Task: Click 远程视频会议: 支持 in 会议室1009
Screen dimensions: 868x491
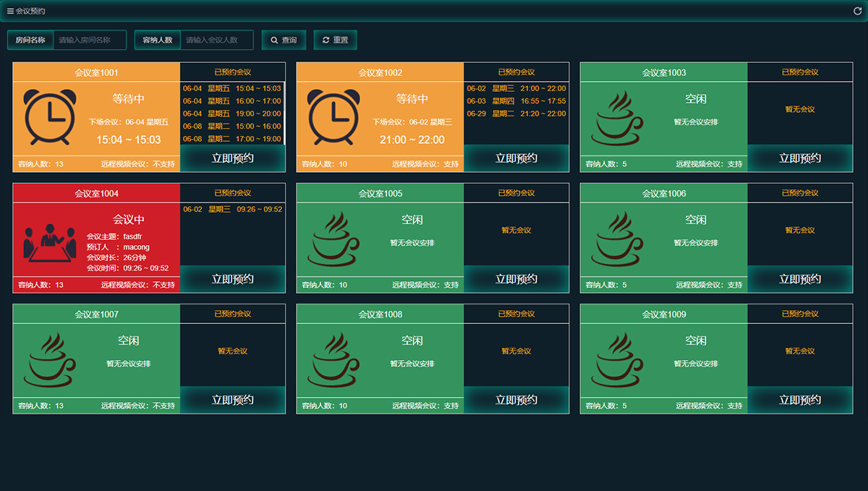Action: (x=709, y=406)
